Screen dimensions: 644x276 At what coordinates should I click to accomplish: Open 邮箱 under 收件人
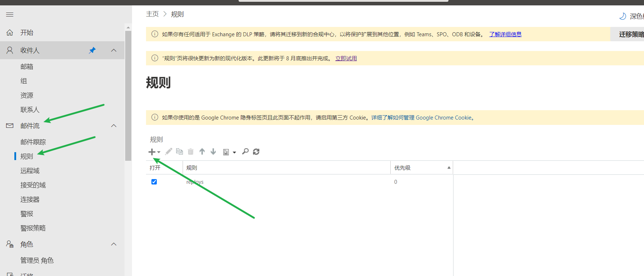coord(27,67)
